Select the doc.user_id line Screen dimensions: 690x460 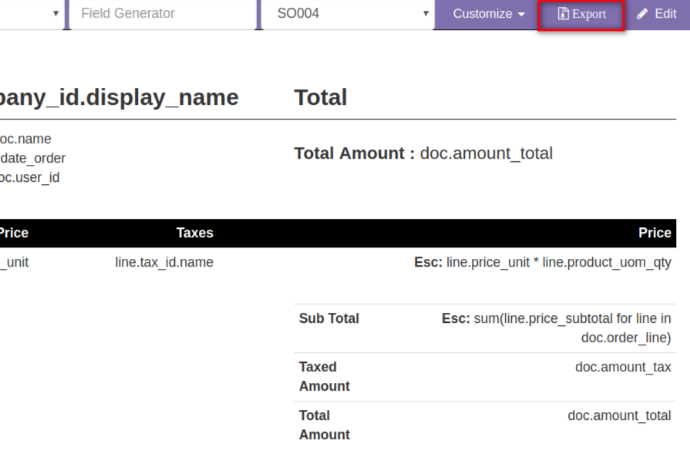tap(29, 177)
